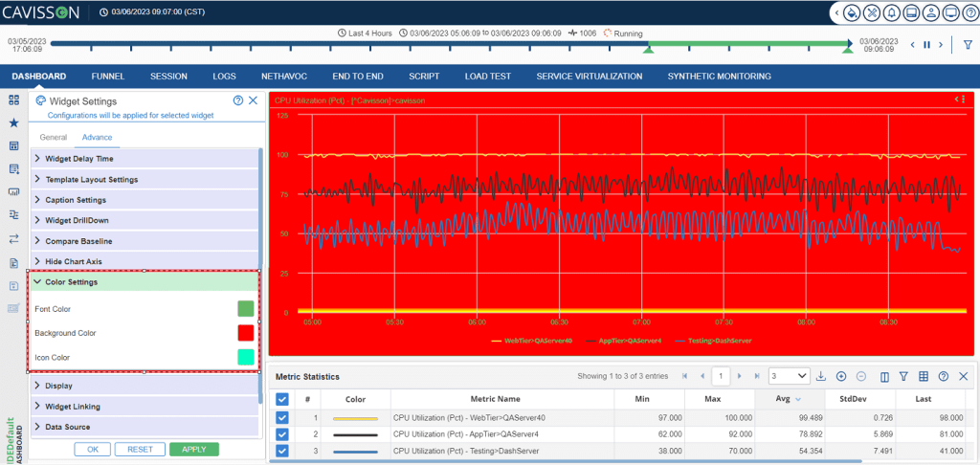Toggle Testing>DashServer series in chart legend

click(714, 341)
